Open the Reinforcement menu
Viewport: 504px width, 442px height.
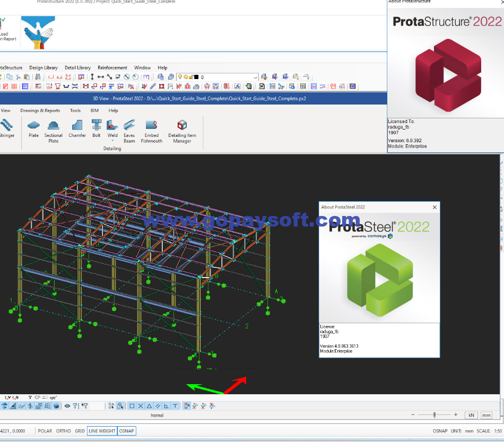(x=112, y=68)
